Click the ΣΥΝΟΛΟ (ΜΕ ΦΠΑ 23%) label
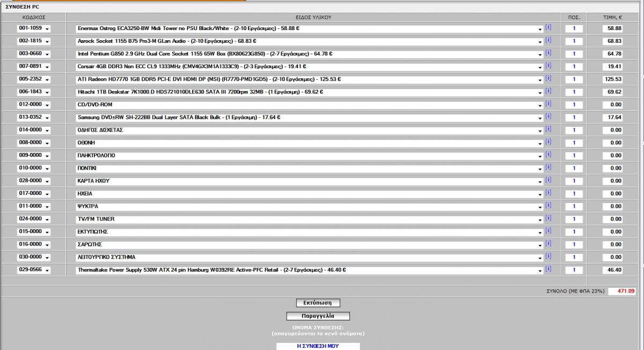Image resolution: width=644 pixels, height=350 pixels. pyautogui.click(x=575, y=291)
